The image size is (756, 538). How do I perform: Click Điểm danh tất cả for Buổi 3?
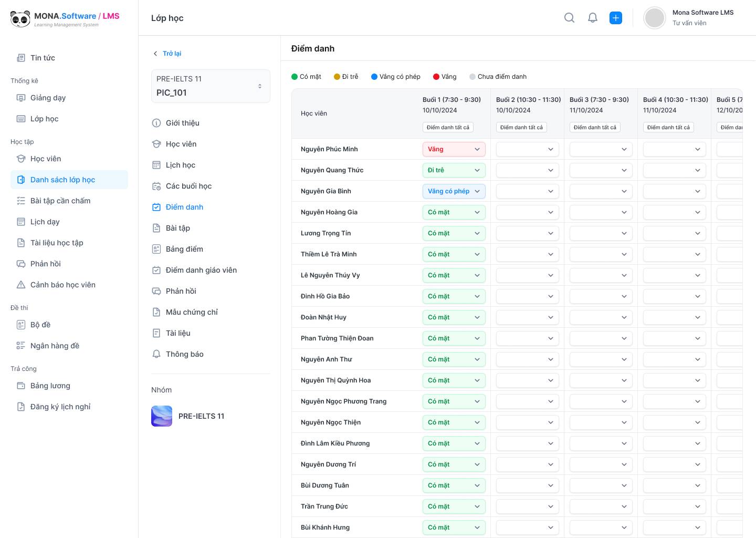click(x=595, y=127)
